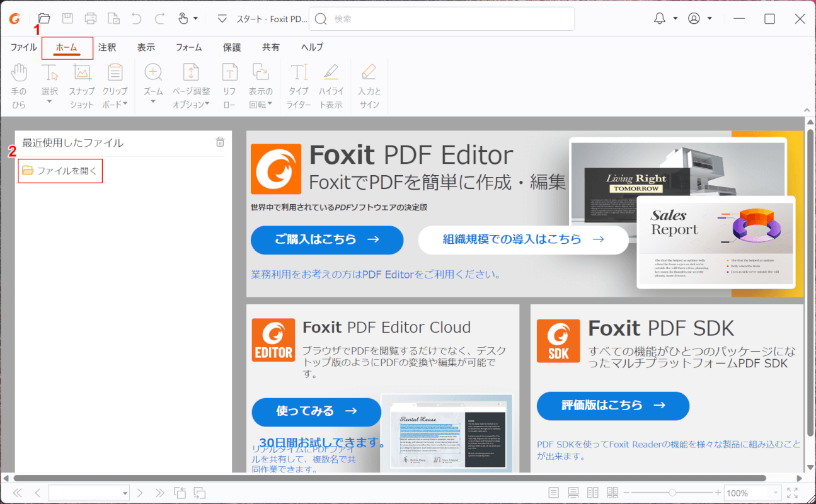The width and height of the screenshot is (816, 504).
Task: Select the 選択 text selection tool
Action: click(50, 79)
